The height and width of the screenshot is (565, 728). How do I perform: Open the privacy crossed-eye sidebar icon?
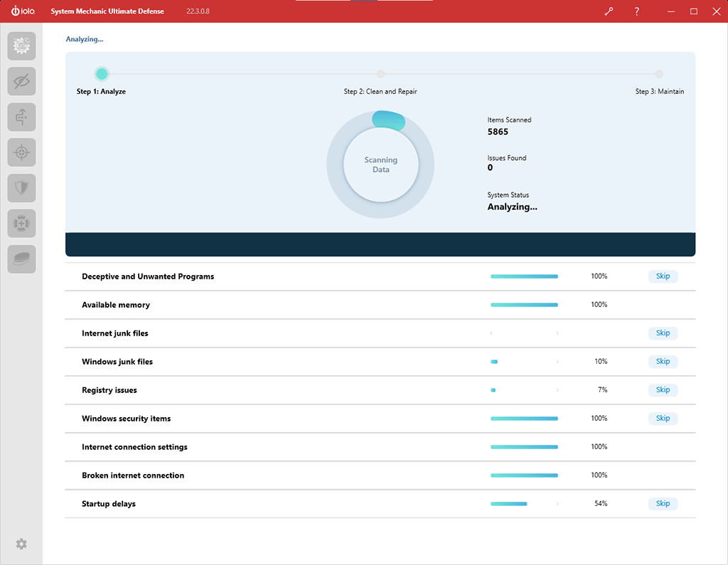pos(21,82)
